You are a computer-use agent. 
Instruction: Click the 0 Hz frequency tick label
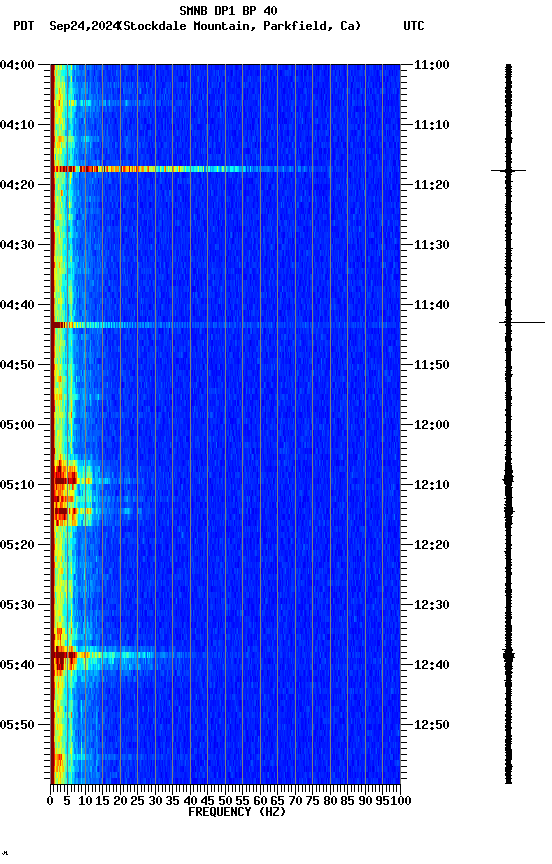51,801
